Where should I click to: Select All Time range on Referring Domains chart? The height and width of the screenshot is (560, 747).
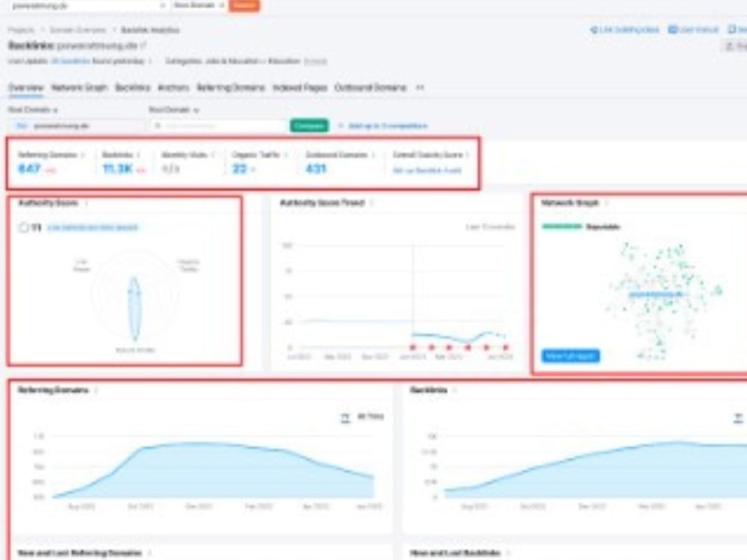tap(371, 417)
